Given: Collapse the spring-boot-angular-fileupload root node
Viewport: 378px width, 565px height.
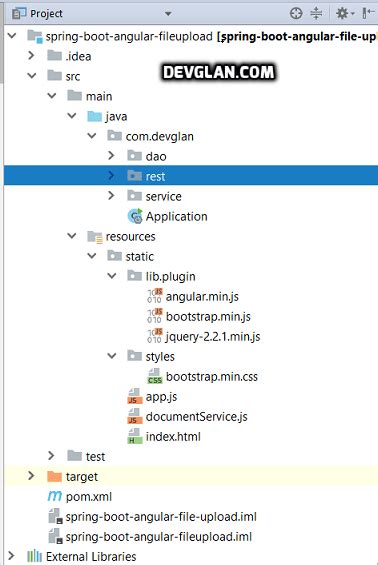Looking at the screenshot, I should [12, 36].
